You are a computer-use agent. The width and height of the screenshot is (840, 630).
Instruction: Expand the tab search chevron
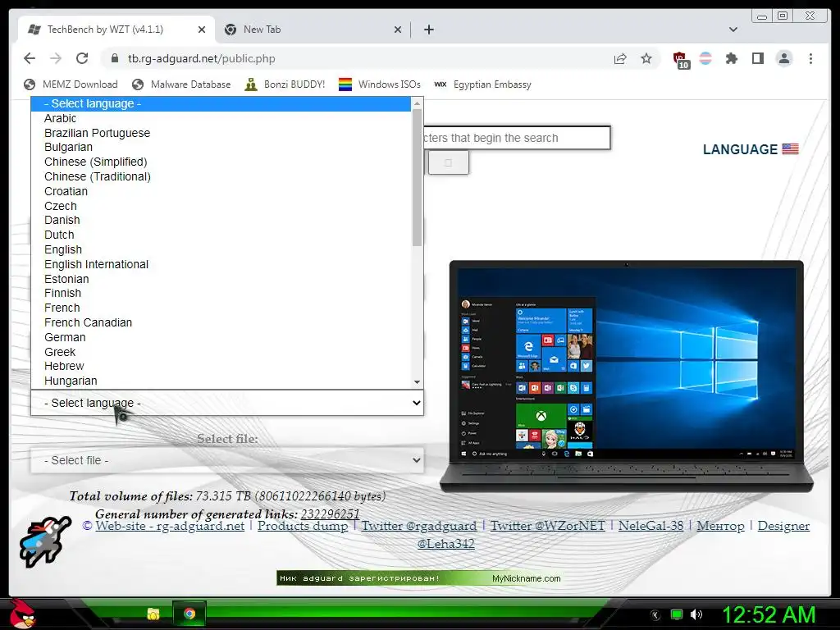coord(733,30)
